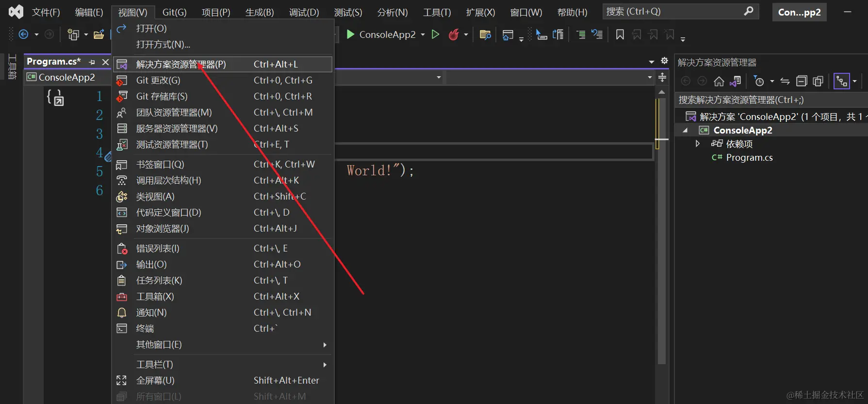Collapse all in Solution Explorer
The image size is (868, 404).
[x=802, y=81]
